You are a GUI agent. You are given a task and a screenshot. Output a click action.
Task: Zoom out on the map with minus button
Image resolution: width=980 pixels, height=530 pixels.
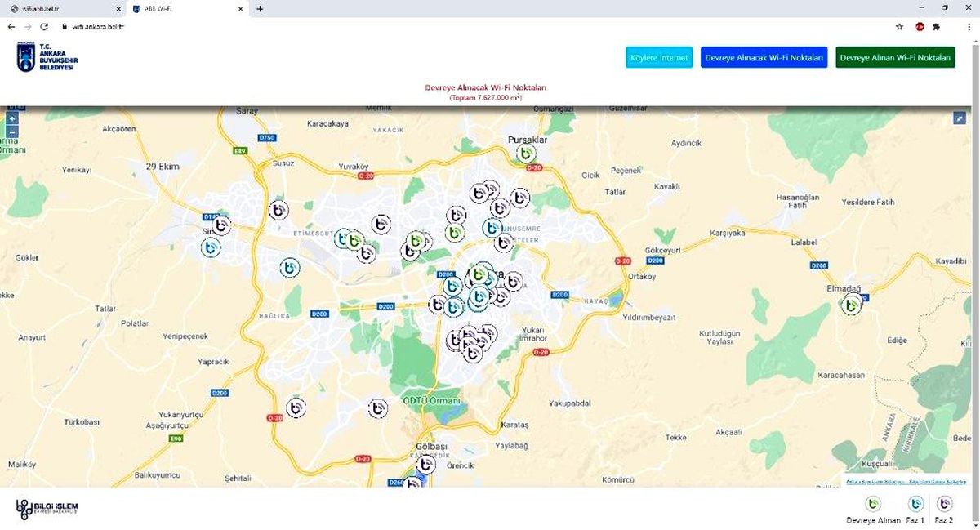[12, 131]
